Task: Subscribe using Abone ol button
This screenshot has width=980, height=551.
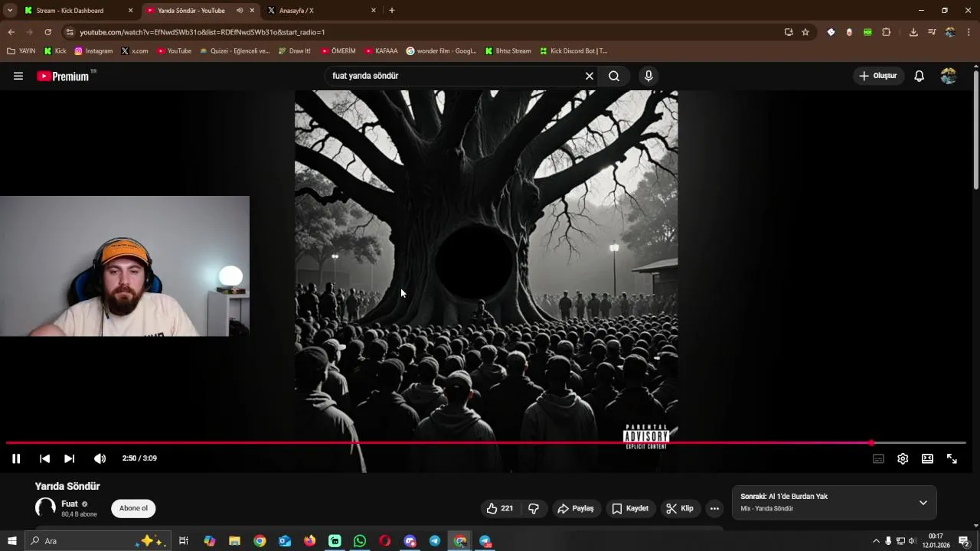Action: click(x=133, y=508)
